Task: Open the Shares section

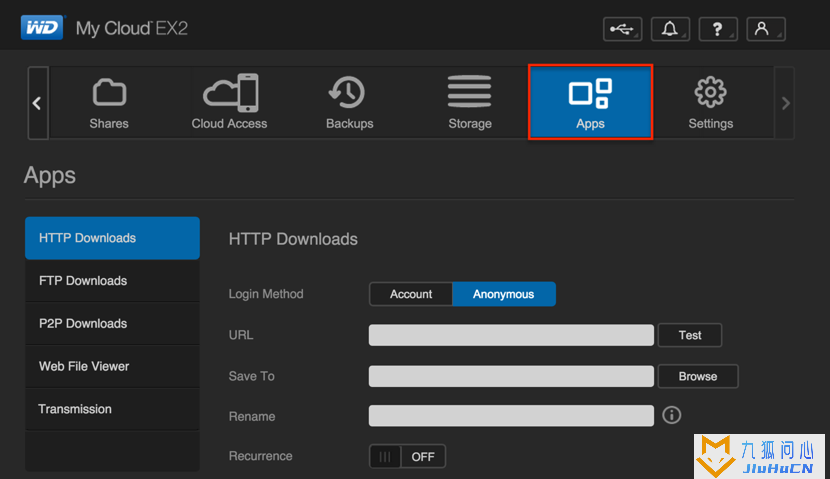Action: pyautogui.click(x=109, y=103)
